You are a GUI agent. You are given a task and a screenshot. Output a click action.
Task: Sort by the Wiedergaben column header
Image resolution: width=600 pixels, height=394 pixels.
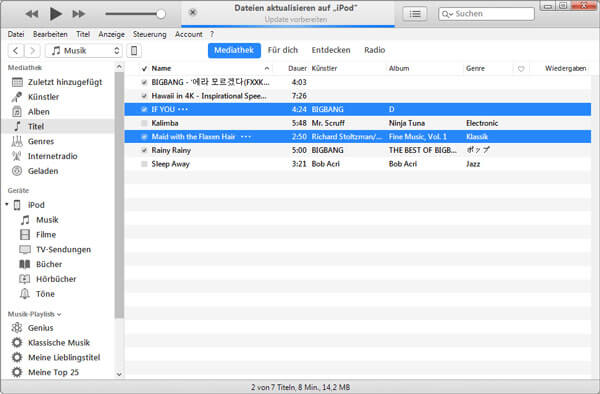tap(566, 68)
